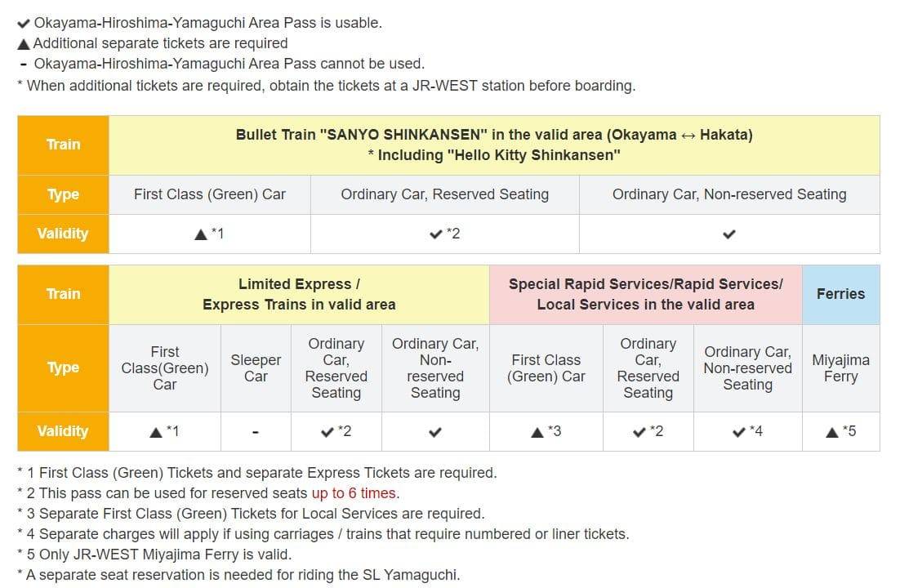Click the triangle *3 under Local First Class

546,431
